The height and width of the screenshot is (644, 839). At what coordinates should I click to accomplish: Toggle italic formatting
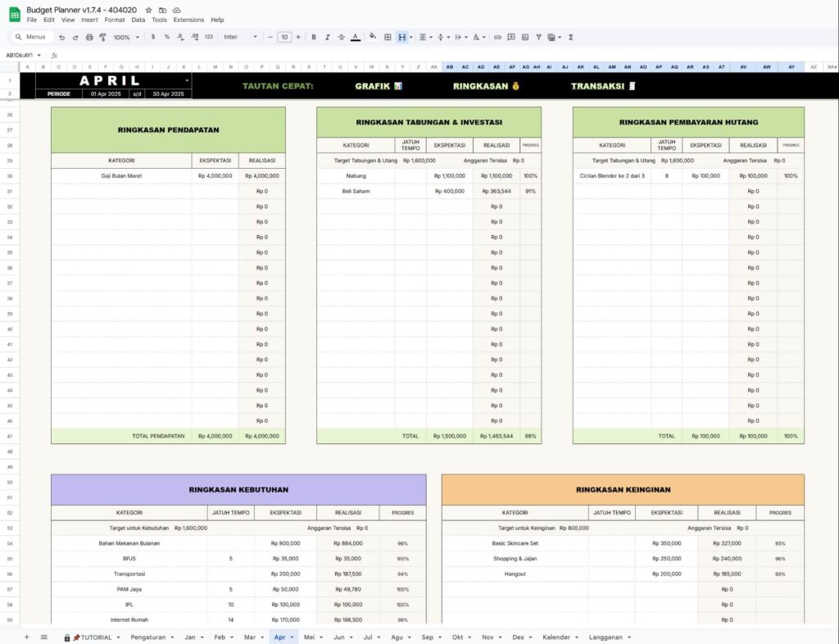[x=327, y=37]
